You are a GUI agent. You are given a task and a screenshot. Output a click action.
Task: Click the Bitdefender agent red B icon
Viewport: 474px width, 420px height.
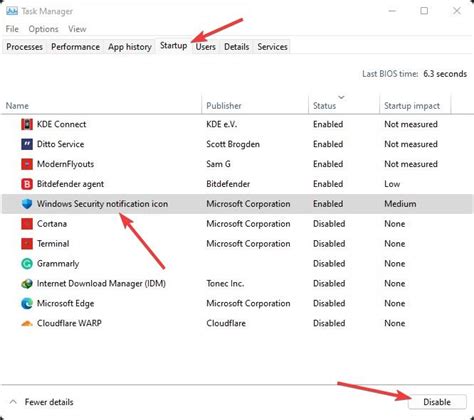point(27,184)
